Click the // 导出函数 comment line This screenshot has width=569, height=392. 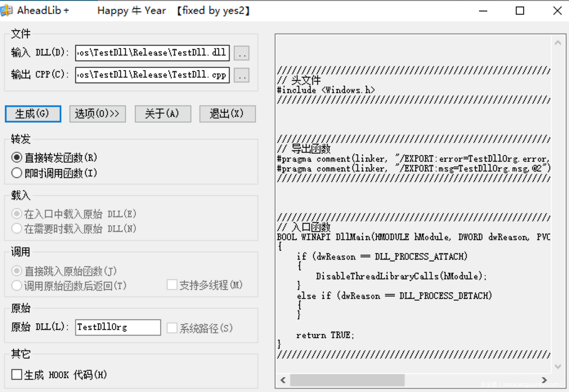pyautogui.click(x=304, y=149)
